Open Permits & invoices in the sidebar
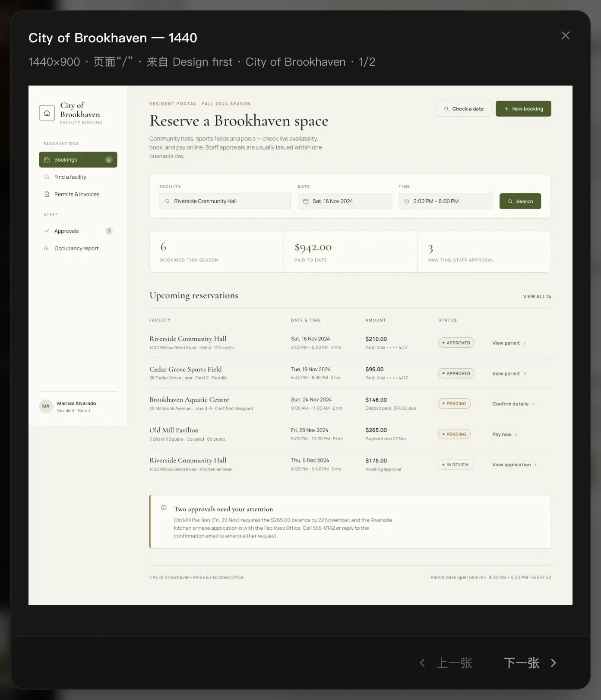 78,194
